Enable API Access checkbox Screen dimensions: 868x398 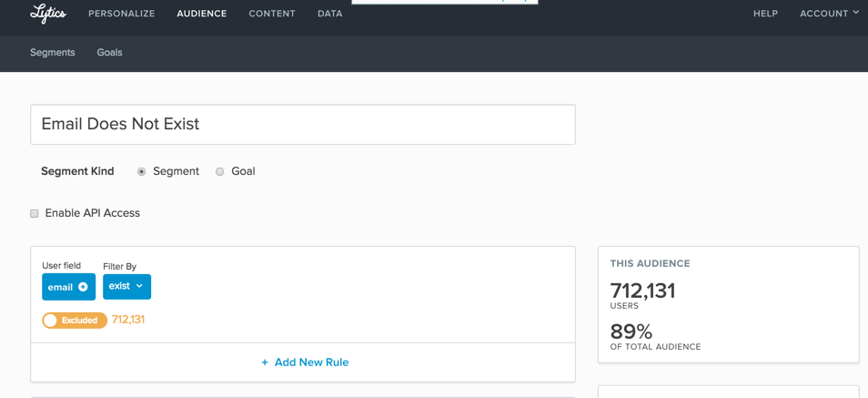click(x=35, y=213)
